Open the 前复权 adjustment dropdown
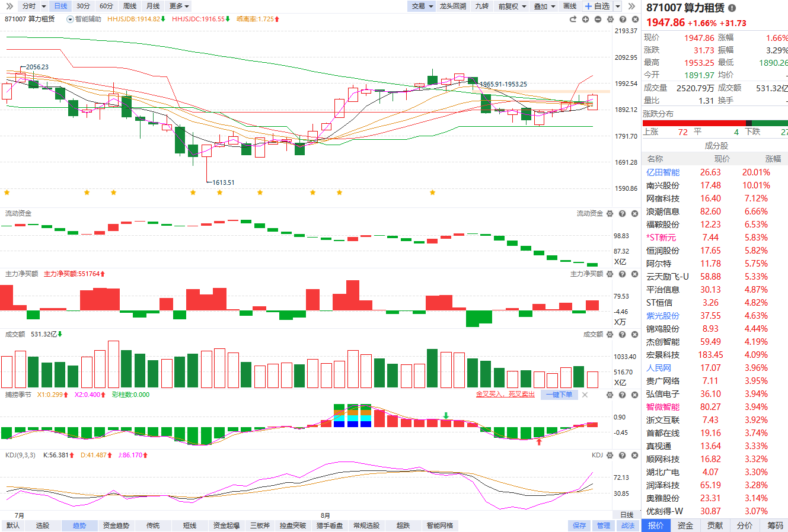The image size is (788, 532). [x=512, y=6]
